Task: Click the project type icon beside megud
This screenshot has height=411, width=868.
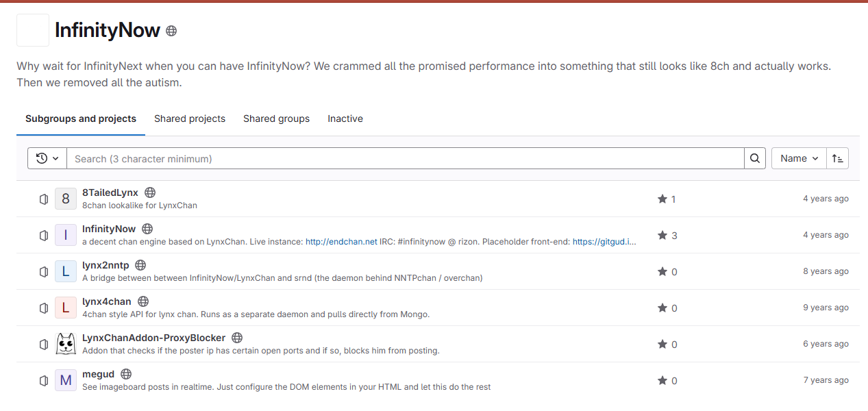Action: click(x=44, y=380)
